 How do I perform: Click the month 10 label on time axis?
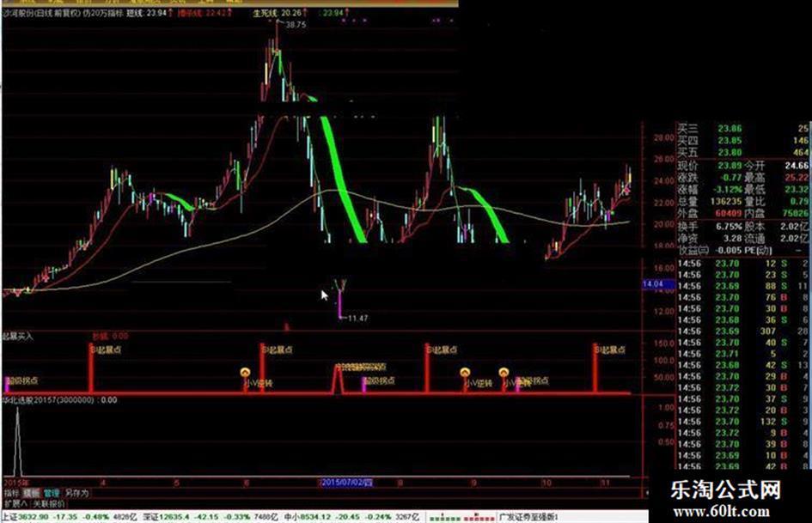pyautogui.click(x=546, y=483)
